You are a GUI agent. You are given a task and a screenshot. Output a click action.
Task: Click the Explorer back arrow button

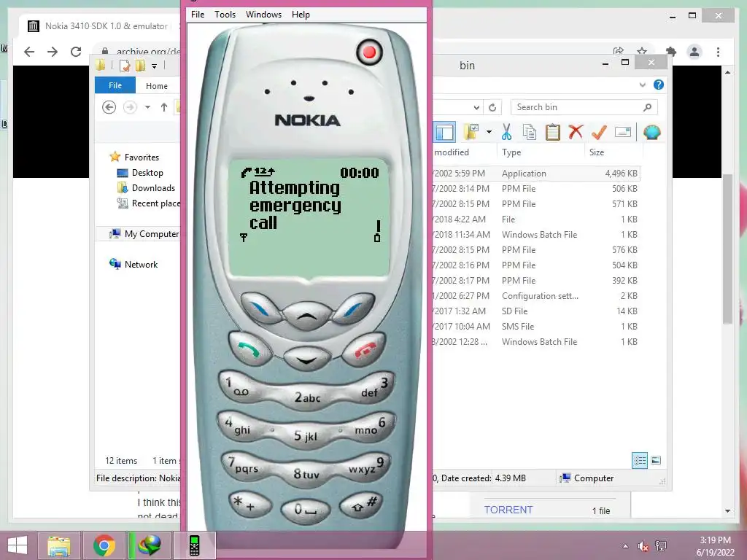(x=109, y=107)
